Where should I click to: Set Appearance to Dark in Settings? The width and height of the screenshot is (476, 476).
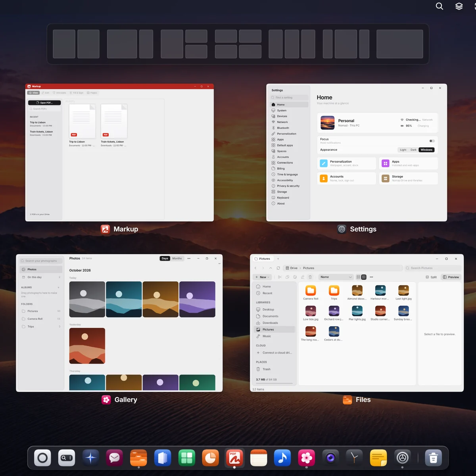[x=413, y=150]
